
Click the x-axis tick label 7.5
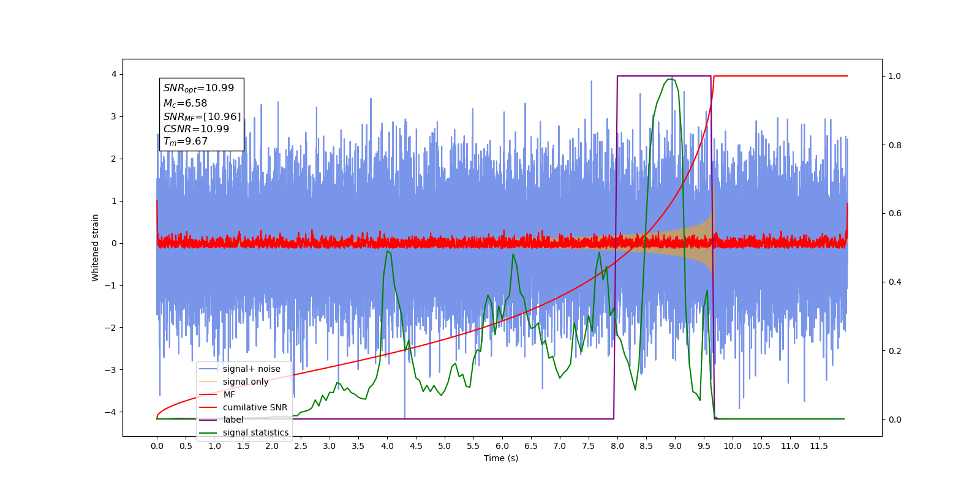(x=589, y=446)
